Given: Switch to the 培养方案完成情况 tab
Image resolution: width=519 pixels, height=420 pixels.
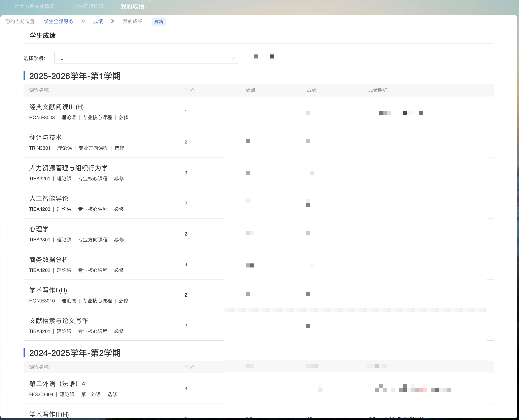Looking at the screenshot, I should tap(35, 7).
